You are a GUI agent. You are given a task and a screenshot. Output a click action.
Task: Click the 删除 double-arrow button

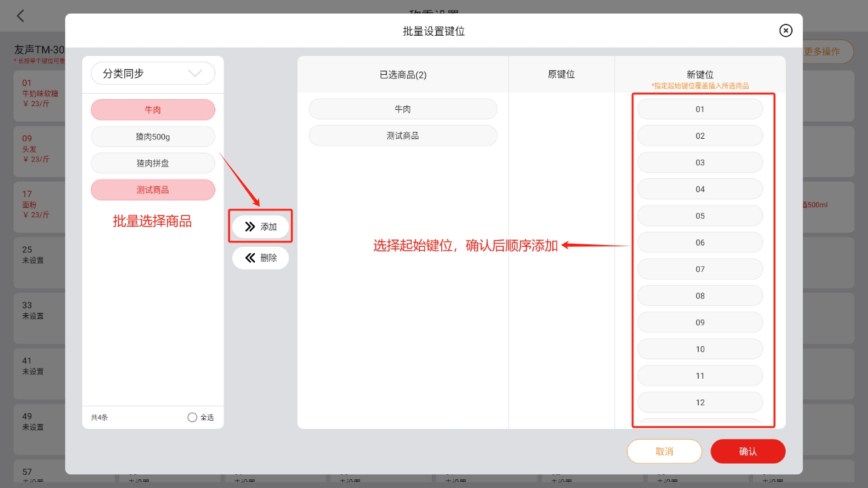coord(260,258)
